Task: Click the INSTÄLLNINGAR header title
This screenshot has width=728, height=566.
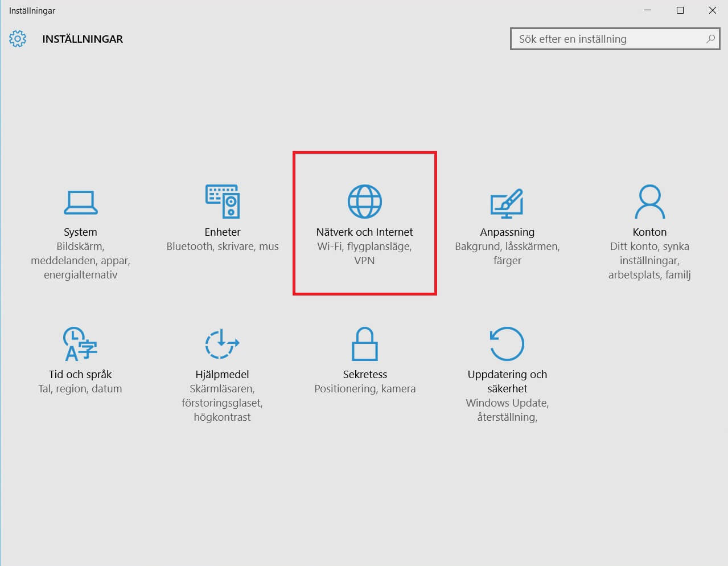Action: click(83, 39)
